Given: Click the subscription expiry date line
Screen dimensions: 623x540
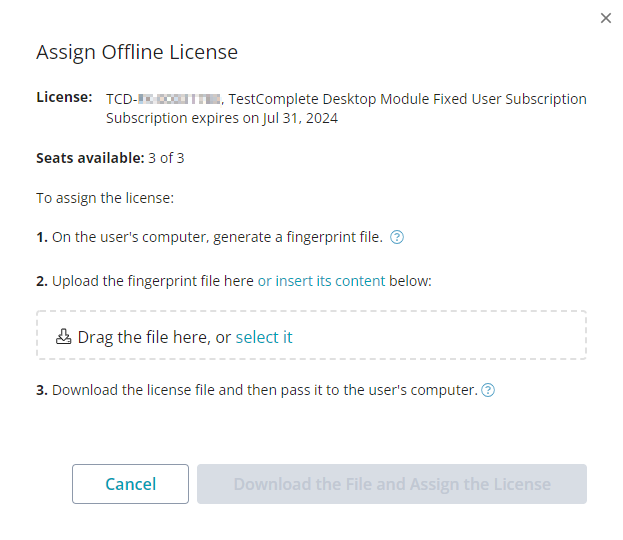Looking at the screenshot, I should [x=222, y=118].
